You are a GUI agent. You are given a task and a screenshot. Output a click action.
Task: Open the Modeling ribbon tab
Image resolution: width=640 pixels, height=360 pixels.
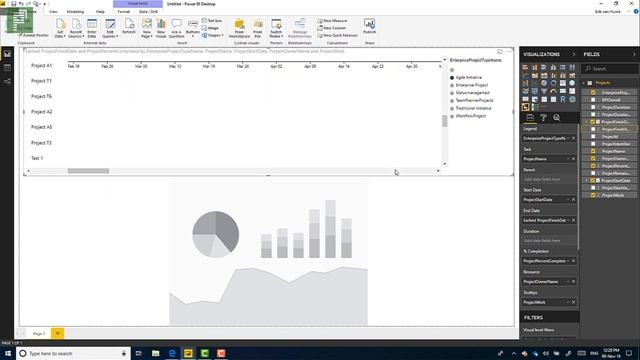point(75,11)
